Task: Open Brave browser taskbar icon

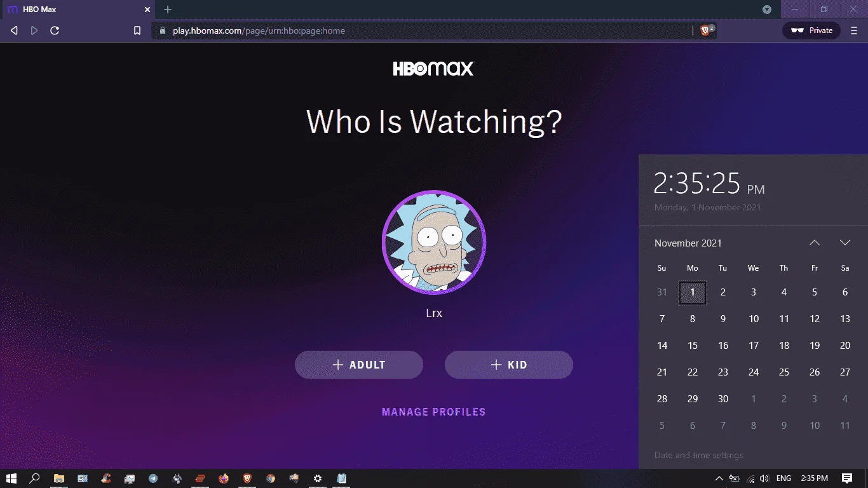Action: pyautogui.click(x=247, y=478)
